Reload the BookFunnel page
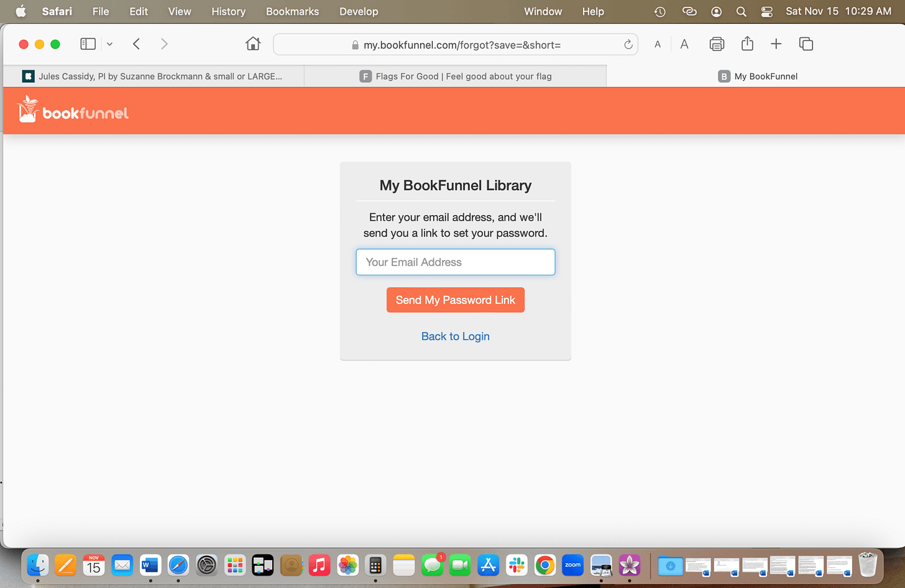The image size is (905, 588). click(x=628, y=44)
